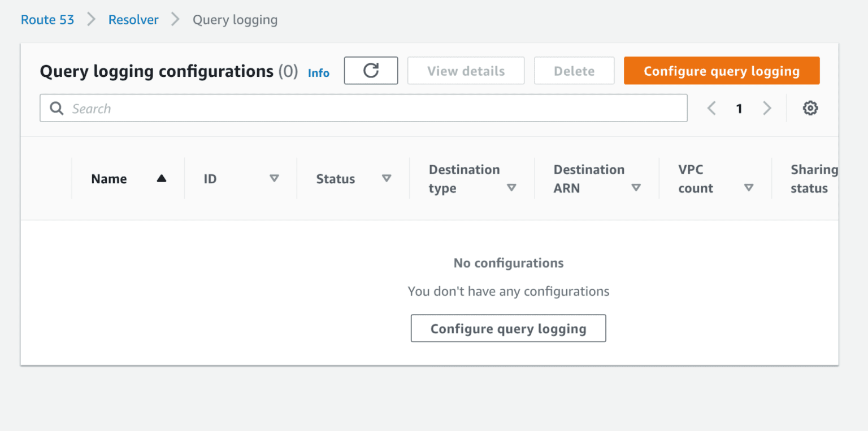Click the orange Configure query logging button
Screen dimensions: 868x431
point(722,70)
